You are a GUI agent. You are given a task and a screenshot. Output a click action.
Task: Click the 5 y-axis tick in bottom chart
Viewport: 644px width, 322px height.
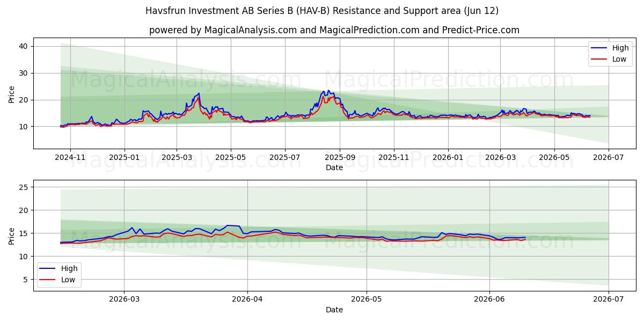(x=27, y=279)
